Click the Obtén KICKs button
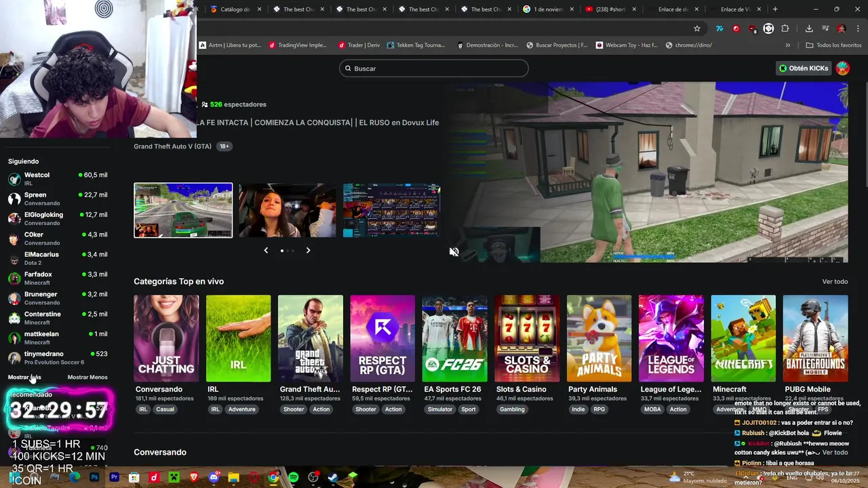The width and height of the screenshot is (868, 488). tap(804, 68)
